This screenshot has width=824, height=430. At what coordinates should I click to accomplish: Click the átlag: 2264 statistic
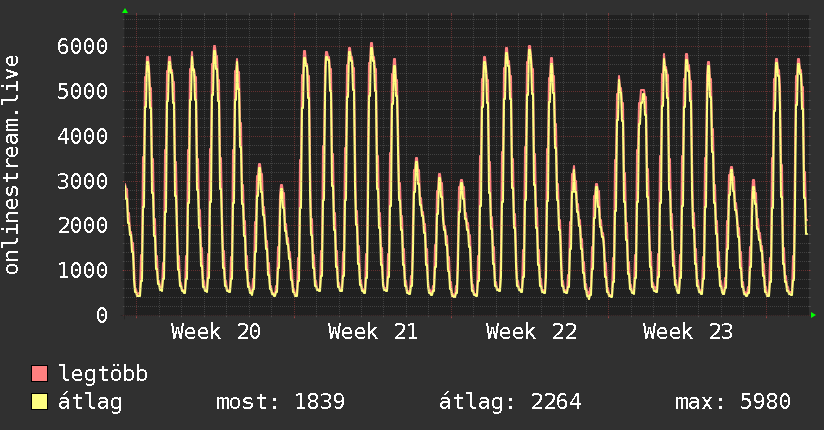coord(510,402)
